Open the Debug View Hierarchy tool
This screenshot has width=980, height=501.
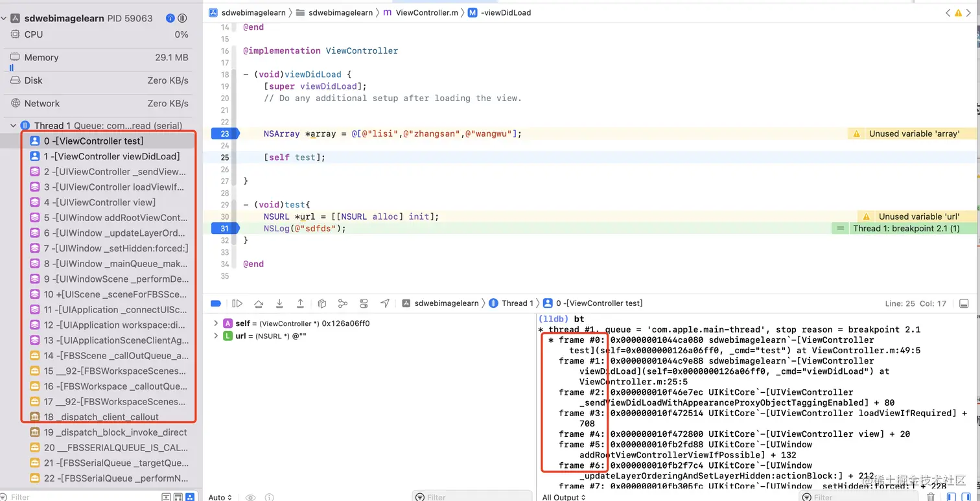322,303
